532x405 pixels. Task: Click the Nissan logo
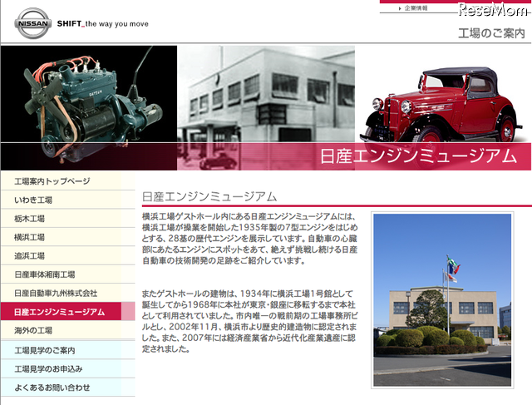(x=33, y=23)
